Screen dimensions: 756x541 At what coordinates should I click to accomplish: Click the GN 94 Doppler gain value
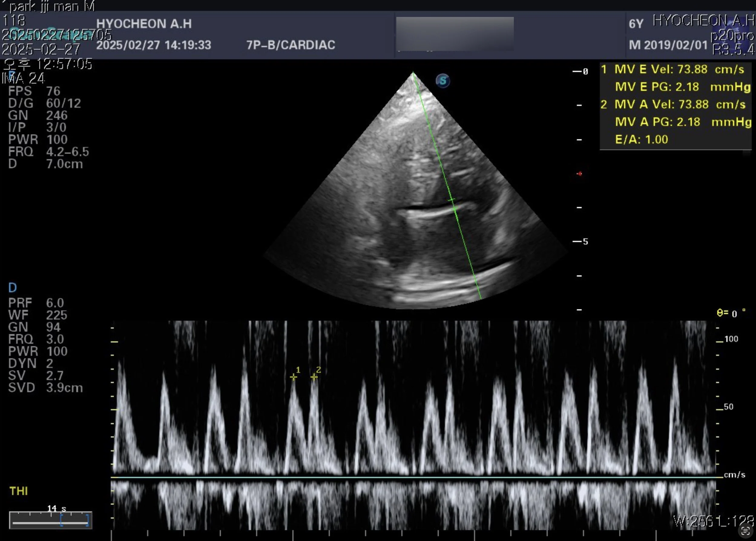tap(34, 327)
